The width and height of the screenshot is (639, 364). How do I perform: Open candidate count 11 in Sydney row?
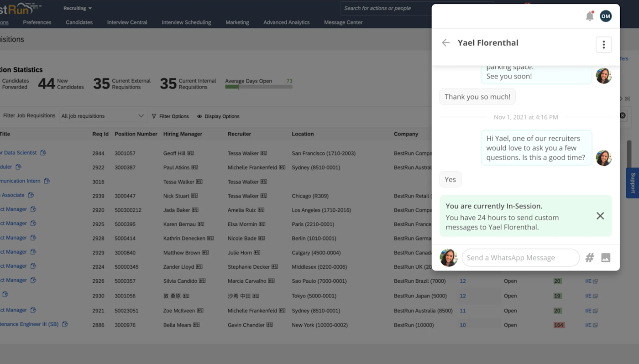pyautogui.click(x=463, y=311)
